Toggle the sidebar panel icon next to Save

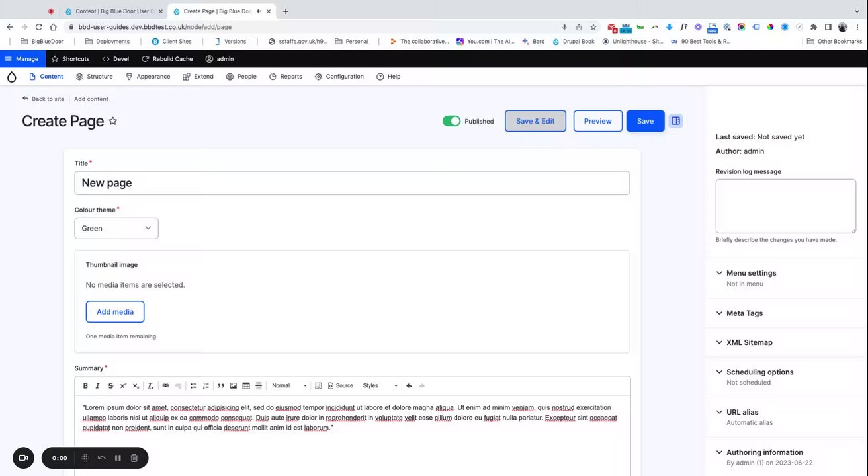pos(675,121)
